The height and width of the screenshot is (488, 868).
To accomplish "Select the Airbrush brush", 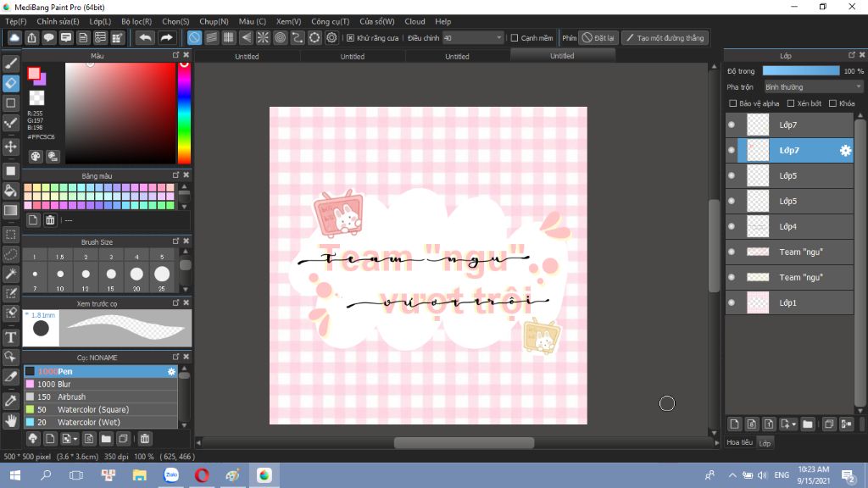I will click(x=101, y=396).
